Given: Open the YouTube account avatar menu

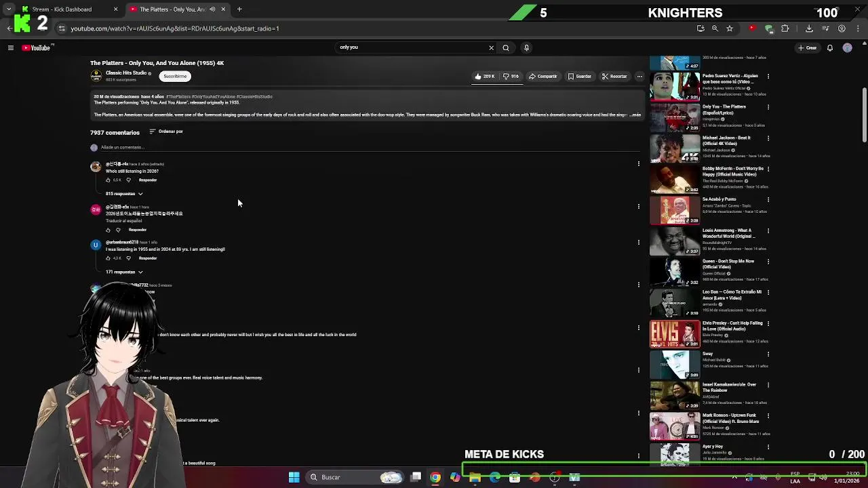Looking at the screenshot, I should 847,47.
